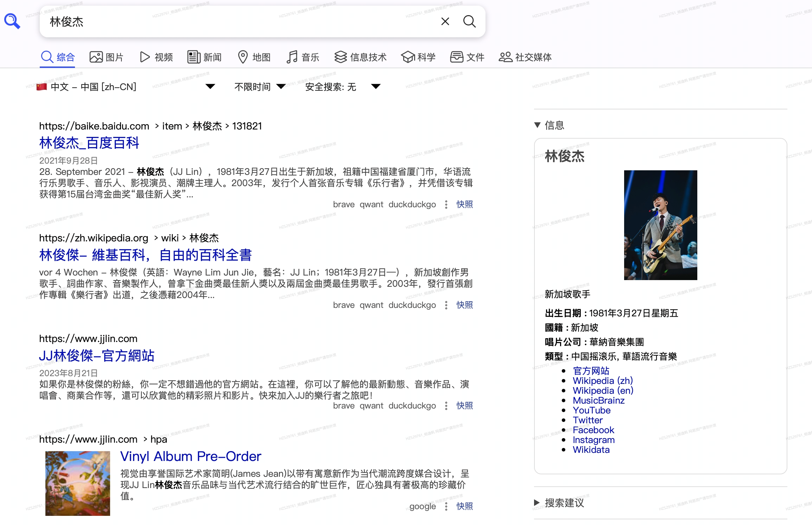Switch to the 视频 videos tab
812x525 pixels.
[156, 57]
